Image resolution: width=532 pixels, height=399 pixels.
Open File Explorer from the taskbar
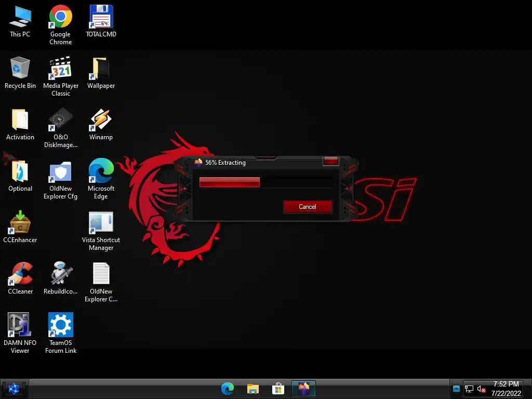click(x=253, y=389)
